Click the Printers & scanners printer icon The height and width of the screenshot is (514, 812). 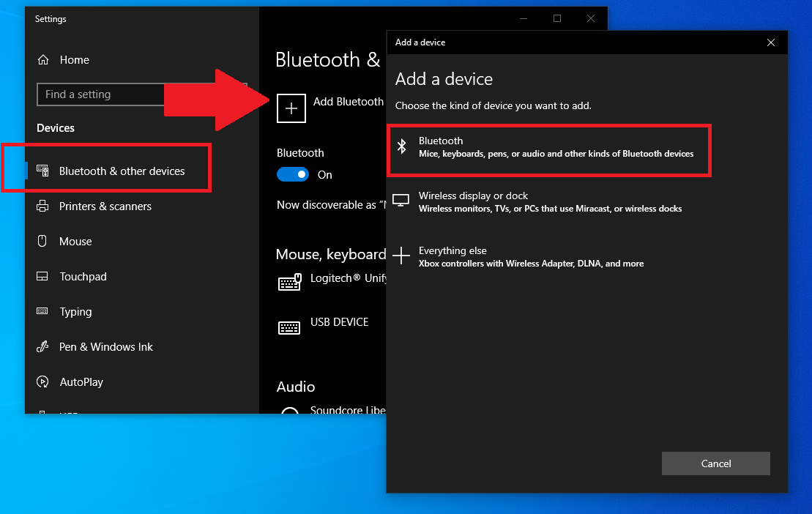44,206
